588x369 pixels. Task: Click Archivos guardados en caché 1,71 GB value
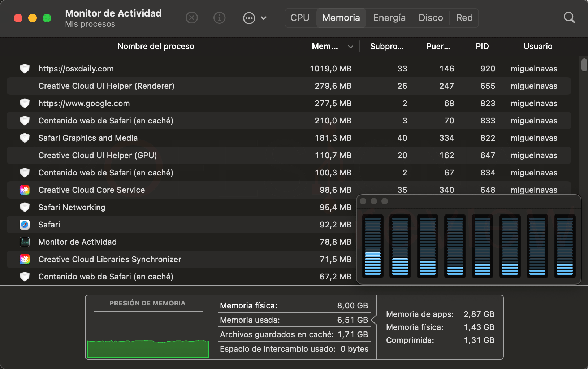click(x=353, y=334)
